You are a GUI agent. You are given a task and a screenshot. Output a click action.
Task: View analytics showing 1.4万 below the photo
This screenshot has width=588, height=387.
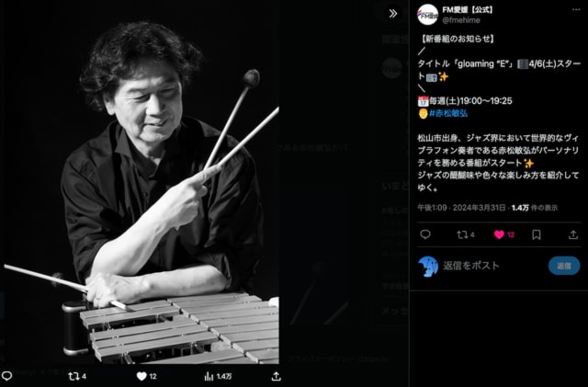(x=218, y=376)
